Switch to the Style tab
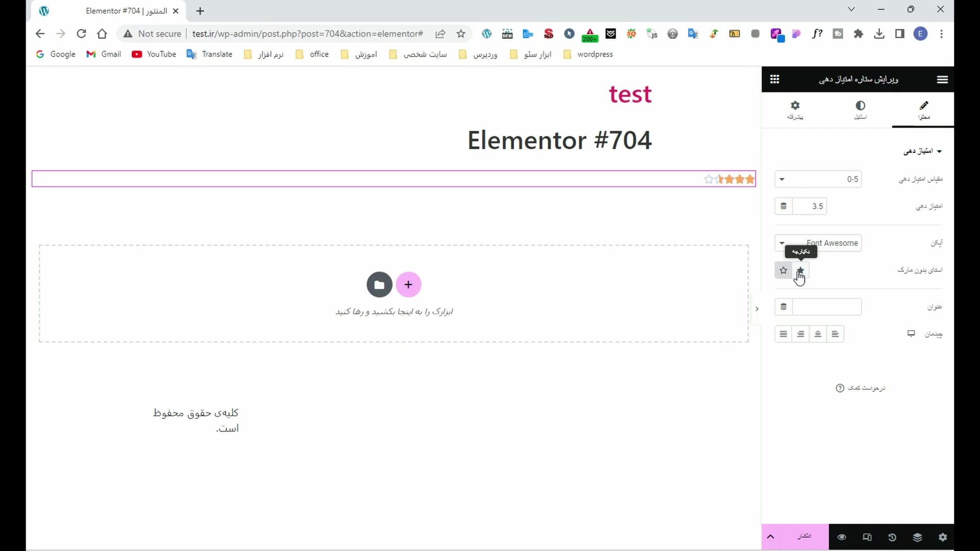This screenshot has height=551, width=980. (860, 110)
